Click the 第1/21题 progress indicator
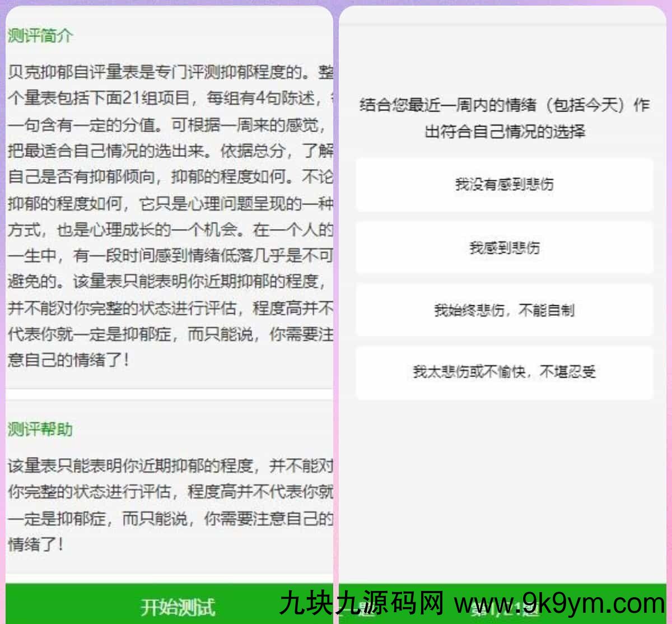This screenshot has width=672, height=624. (504, 608)
